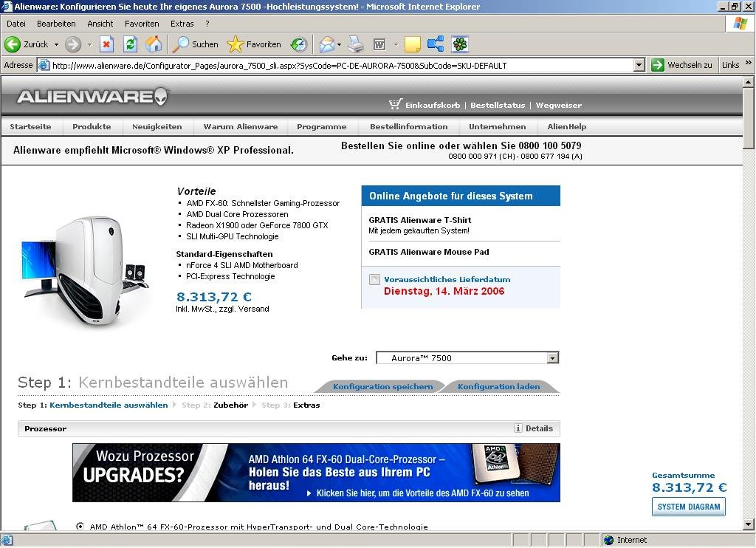This screenshot has width=756, height=548.
Task: Open the Extras menu
Action: pos(182,24)
